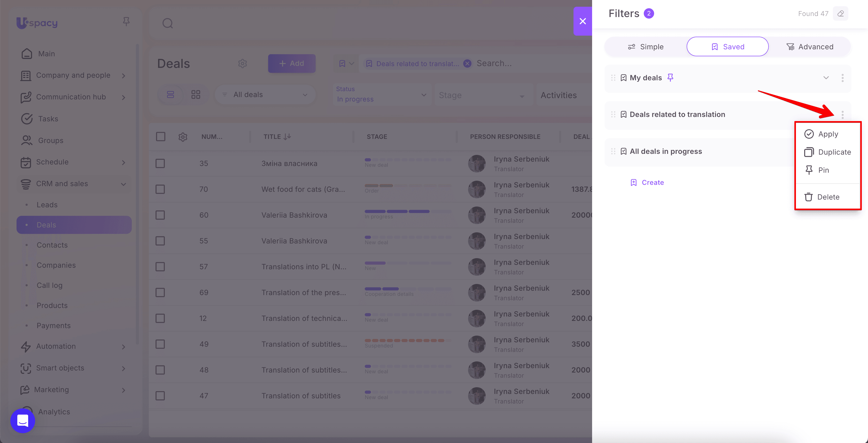Click drag handle of All deals in progress
The image size is (868, 443).
(613, 152)
